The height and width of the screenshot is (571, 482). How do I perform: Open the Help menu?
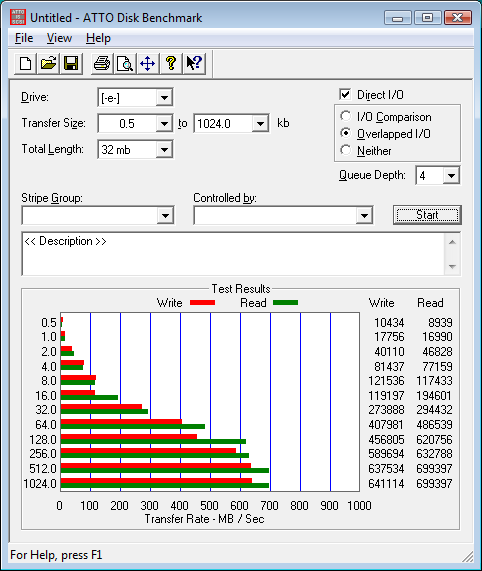98,38
